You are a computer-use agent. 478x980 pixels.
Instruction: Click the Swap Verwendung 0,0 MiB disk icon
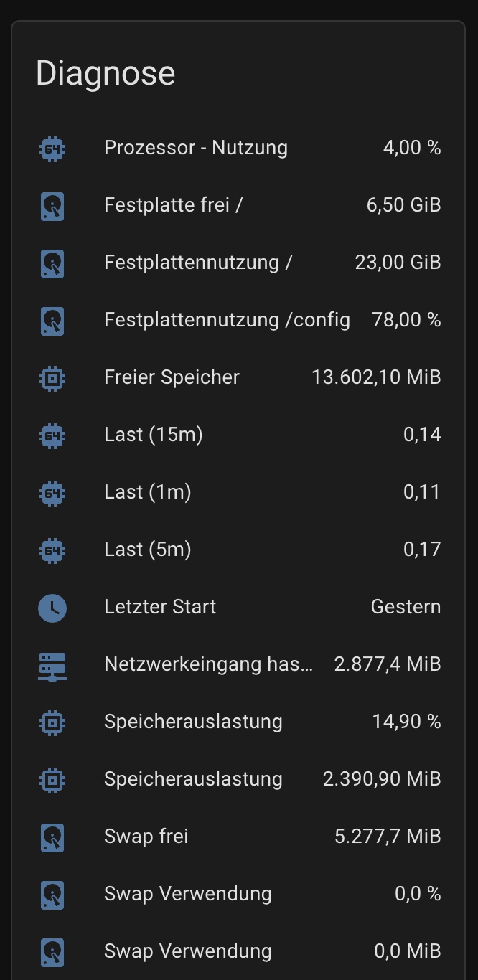[x=52, y=952]
